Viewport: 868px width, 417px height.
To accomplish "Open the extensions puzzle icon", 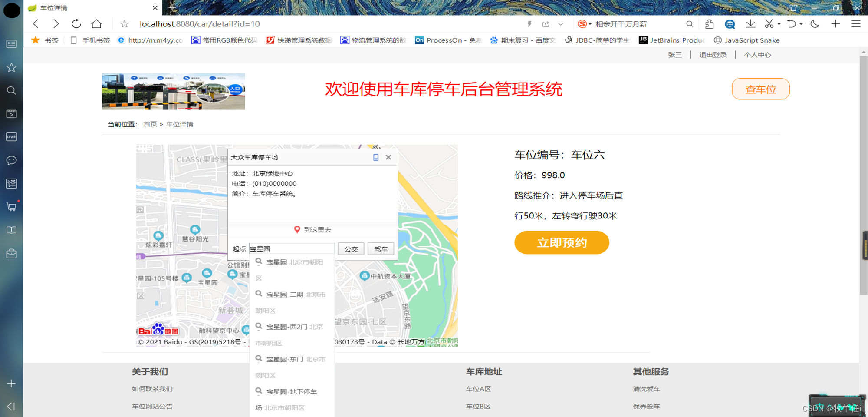I will 710,24.
